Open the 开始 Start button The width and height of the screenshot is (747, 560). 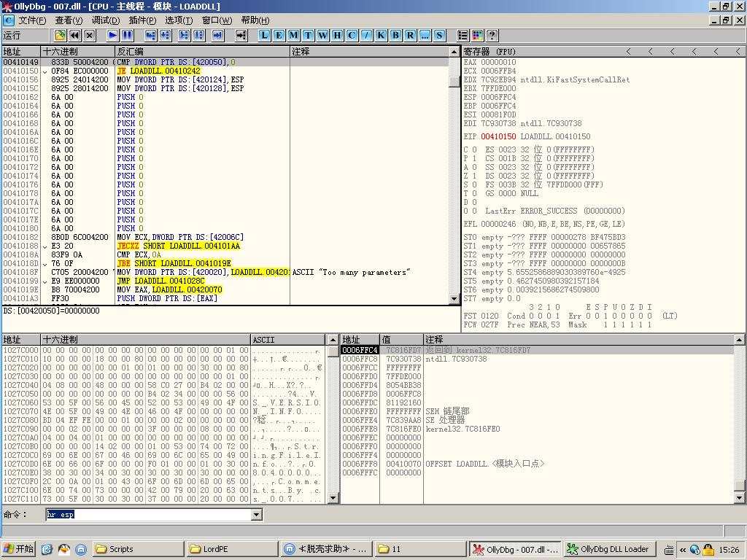point(18,549)
